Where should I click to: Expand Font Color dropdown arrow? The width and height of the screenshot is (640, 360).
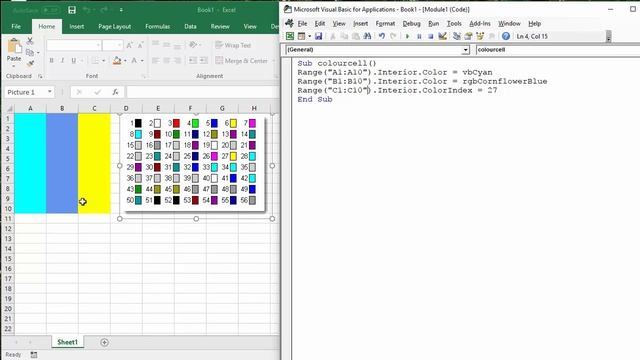[x=142, y=61]
